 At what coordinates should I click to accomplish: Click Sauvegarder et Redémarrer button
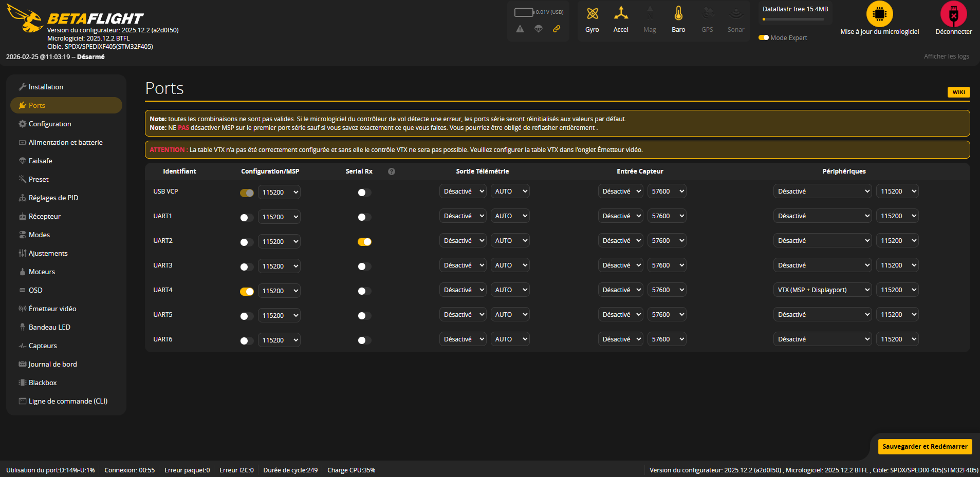coord(924,447)
